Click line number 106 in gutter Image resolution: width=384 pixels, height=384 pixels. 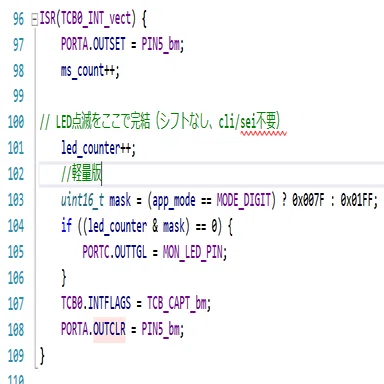coord(16,278)
